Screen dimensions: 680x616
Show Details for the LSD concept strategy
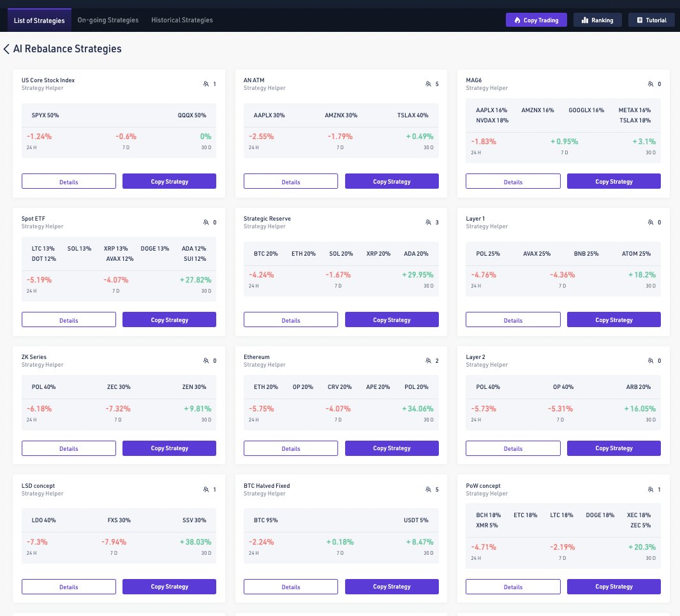(x=69, y=587)
